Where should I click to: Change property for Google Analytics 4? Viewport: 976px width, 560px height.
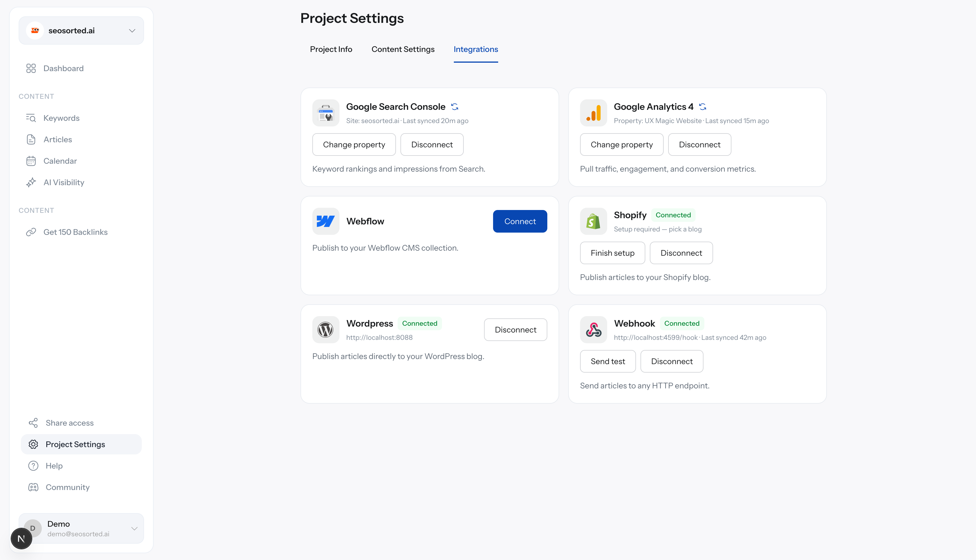pos(622,145)
